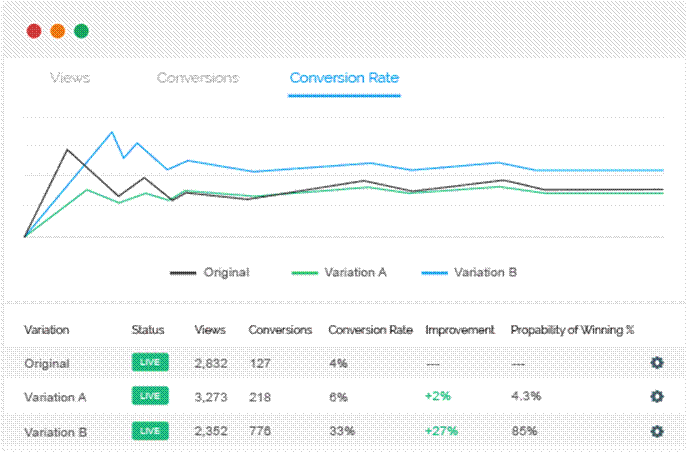
Task: Click the Probability of Winning % header
Action: tap(572, 329)
